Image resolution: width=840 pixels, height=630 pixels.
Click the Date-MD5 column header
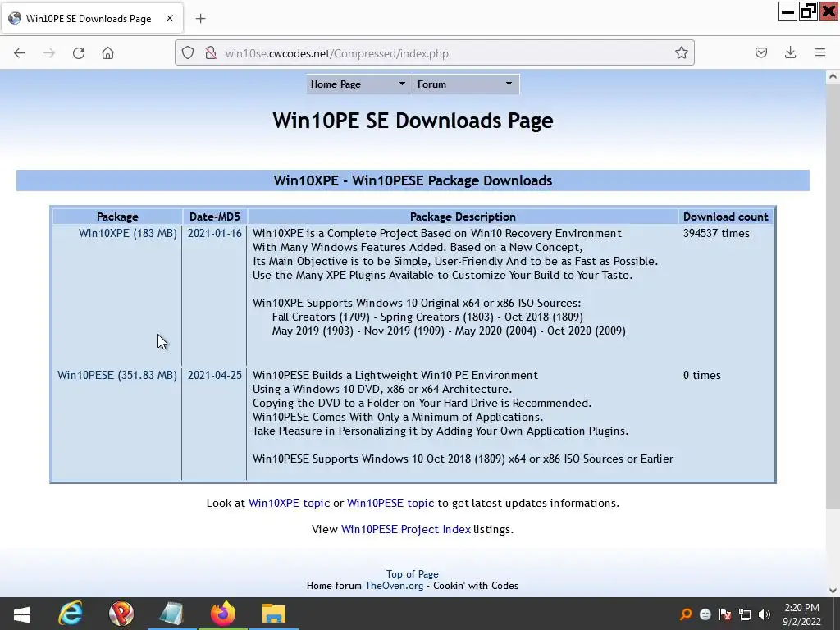click(214, 217)
